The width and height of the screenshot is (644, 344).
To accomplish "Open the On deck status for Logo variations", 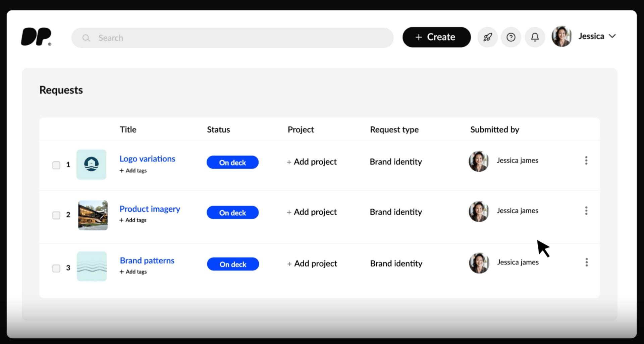I will pyautogui.click(x=232, y=163).
